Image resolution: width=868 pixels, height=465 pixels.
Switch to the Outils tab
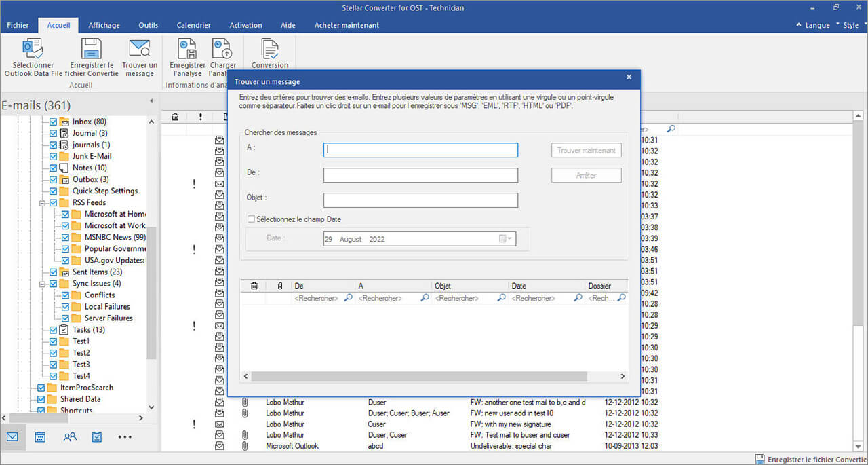(148, 25)
